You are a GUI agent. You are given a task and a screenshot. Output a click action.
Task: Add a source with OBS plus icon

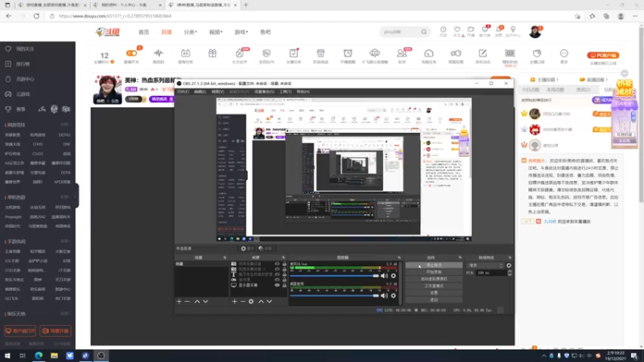(x=234, y=301)
